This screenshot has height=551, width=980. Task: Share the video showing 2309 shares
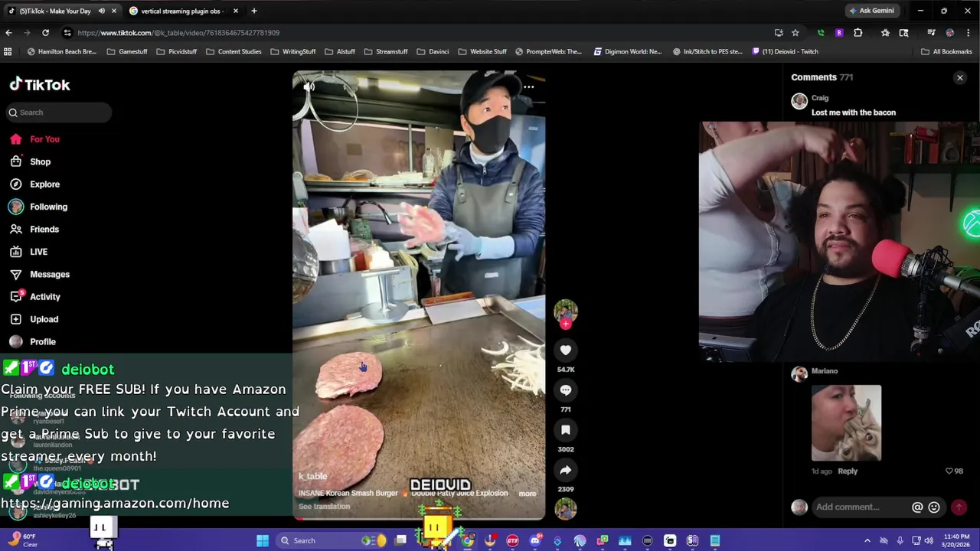point(566,470)
